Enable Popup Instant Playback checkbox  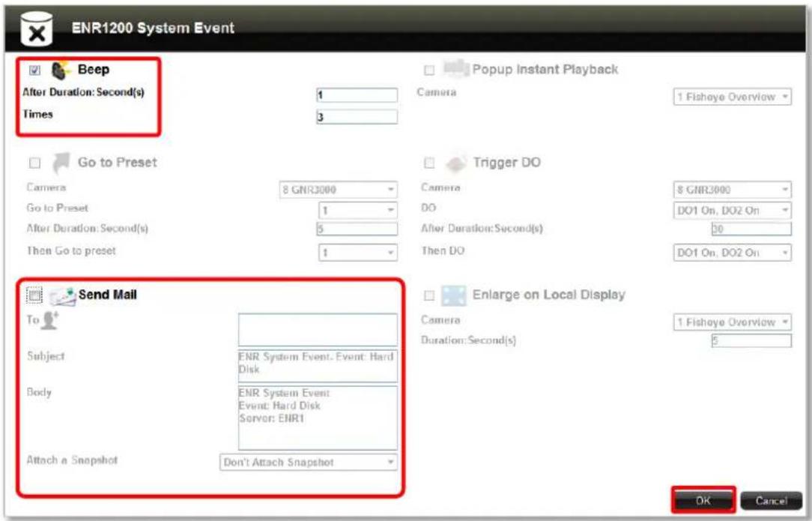pos(429,70)
